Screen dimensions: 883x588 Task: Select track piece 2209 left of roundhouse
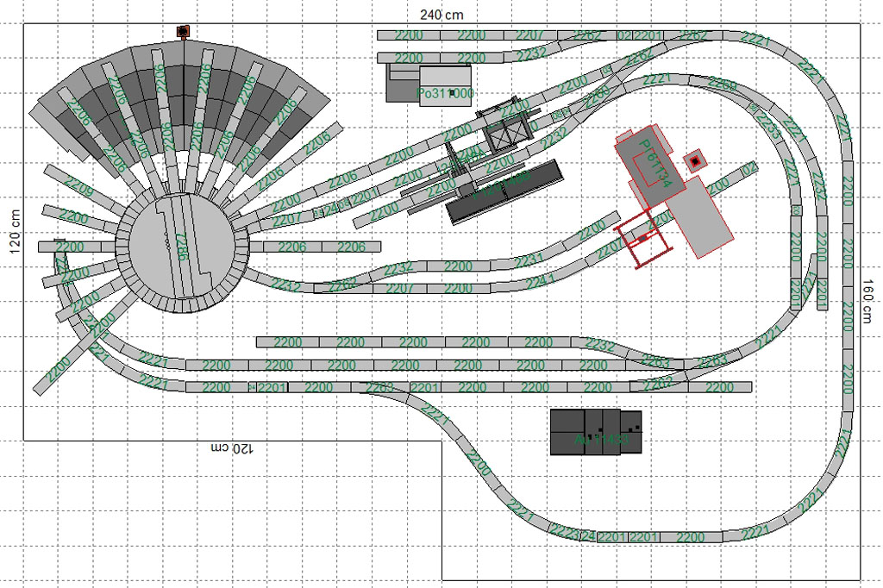pyautogui.click(x=78, y=188)
